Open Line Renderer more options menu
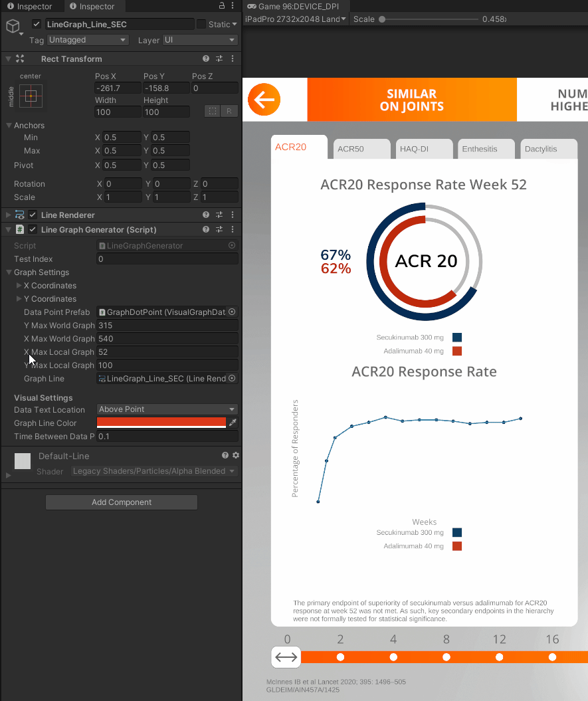588x701 pixels. (233, 215)
